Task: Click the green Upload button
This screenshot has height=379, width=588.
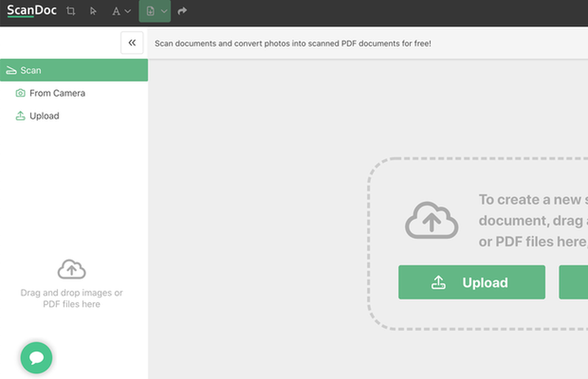Action: (472, 283)
